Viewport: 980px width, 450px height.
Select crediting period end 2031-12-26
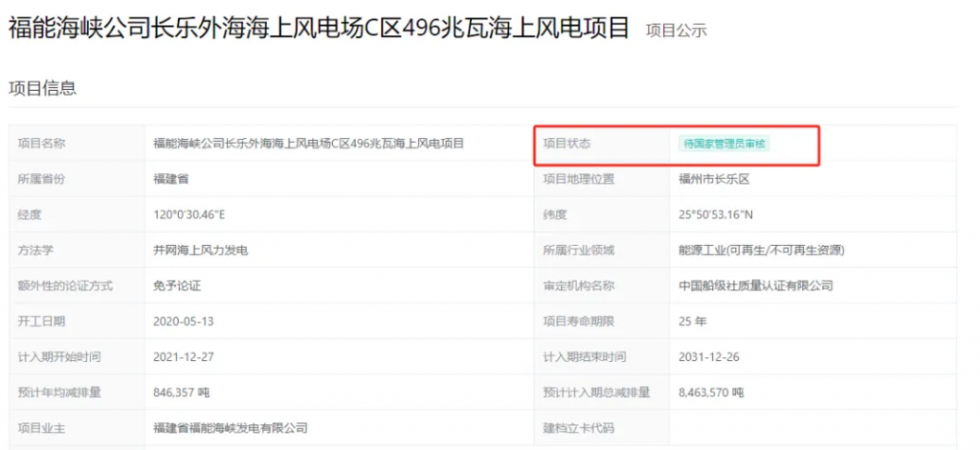[708, 356]
